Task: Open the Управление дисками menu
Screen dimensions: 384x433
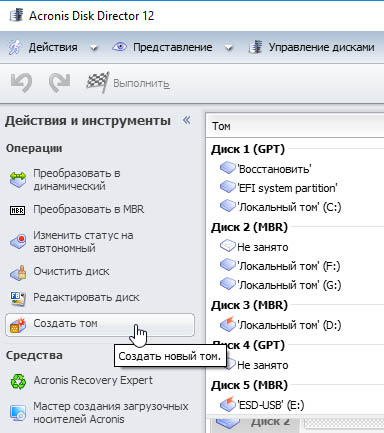Action: click(x=321, y=47)
